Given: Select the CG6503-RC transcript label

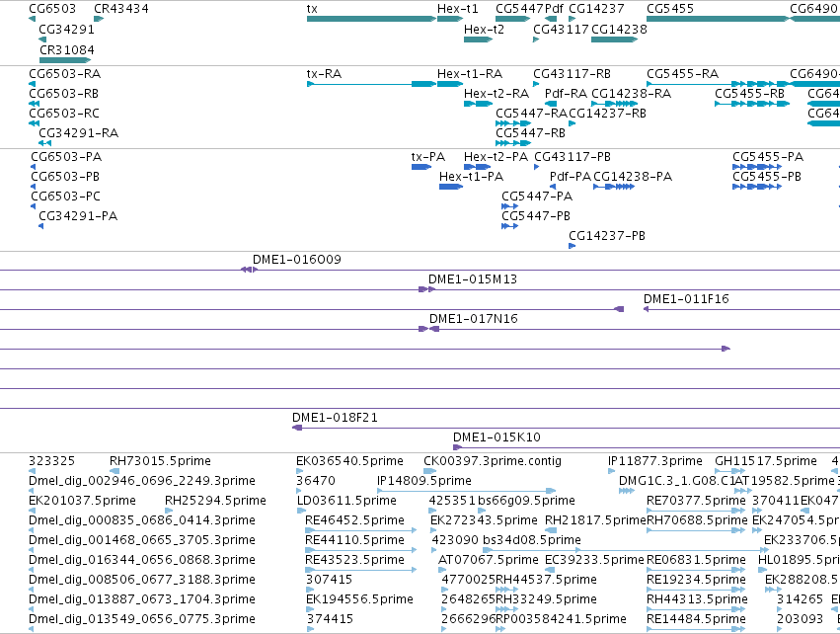Looking at the screenshot, I should tap(64, 114).
